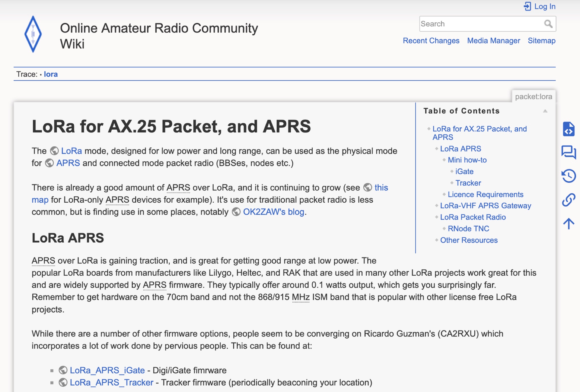The height and width of the screenshot is (392, 580).
Task: Click the search magnifier icon
Action: point(548,24)
